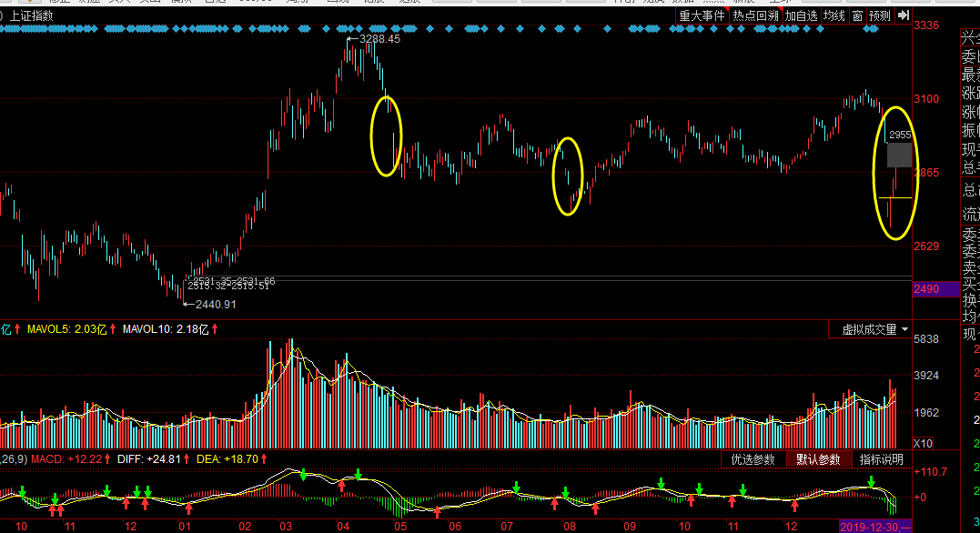Expand 热点回溯 hotspot review

pos(755,15)
